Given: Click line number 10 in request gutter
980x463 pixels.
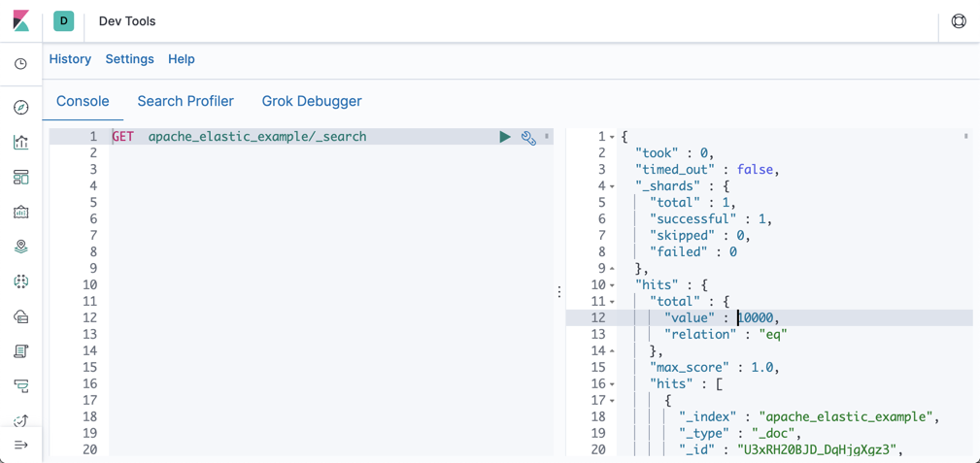Looking at the screenshot, I should tap(90, 285).
